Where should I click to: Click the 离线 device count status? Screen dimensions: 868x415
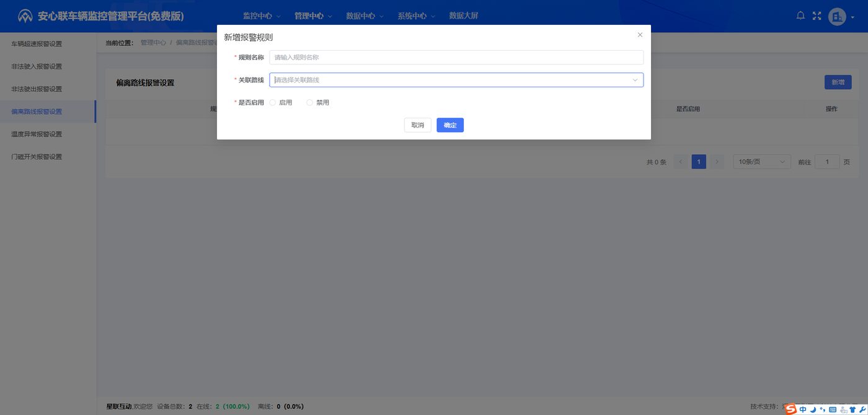pos(280,406)
